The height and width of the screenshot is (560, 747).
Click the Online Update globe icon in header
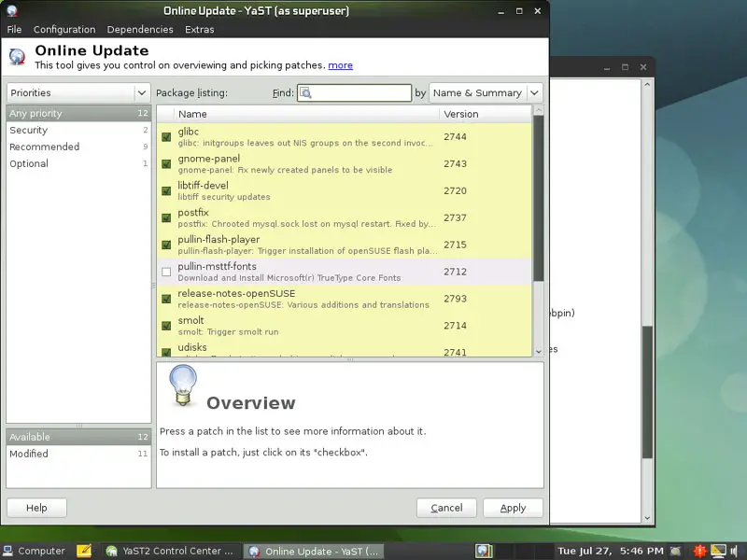[17, 57]
